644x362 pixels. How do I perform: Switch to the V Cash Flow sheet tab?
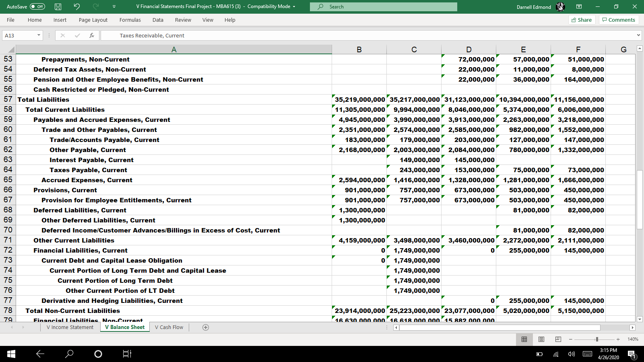coord(169,327)
